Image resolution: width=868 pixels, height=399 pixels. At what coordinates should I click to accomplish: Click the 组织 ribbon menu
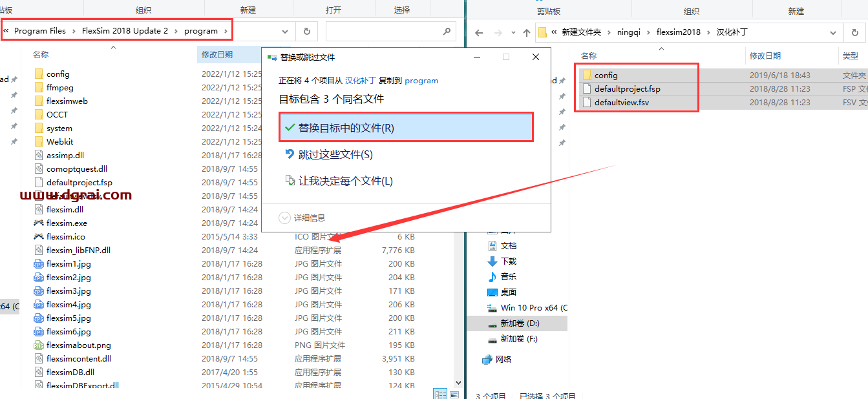[143, 8]
